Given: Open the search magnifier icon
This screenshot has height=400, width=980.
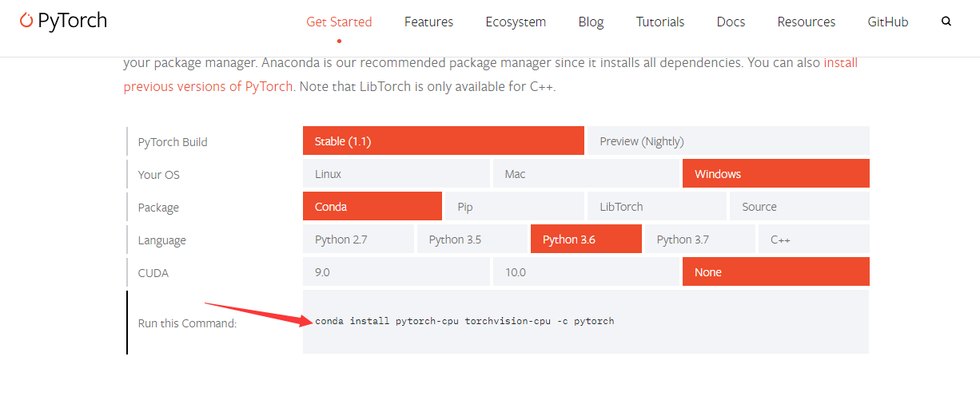Looking at the screenshot, I should [x=946, y=22].
